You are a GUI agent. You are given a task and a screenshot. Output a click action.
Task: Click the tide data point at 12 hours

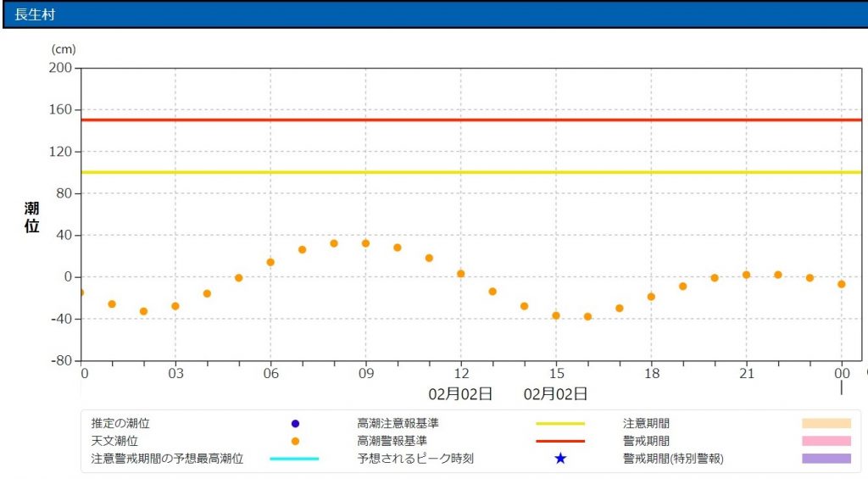point(460,274)
